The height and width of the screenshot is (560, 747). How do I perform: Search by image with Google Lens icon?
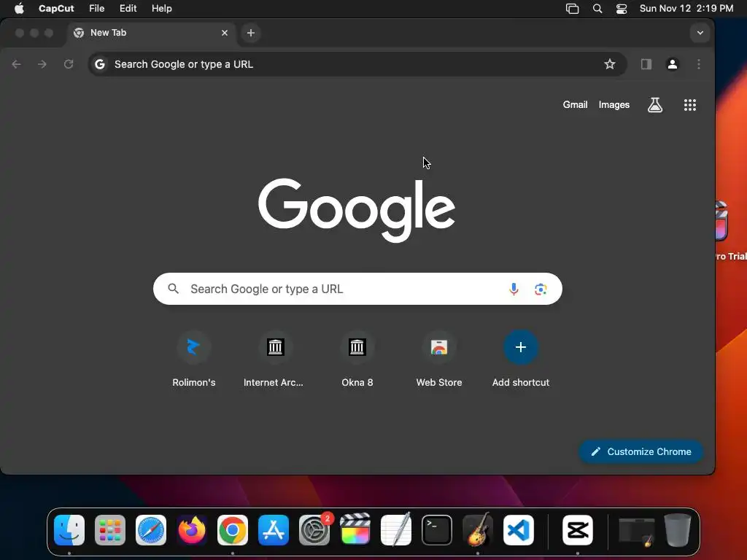pos(541,289)
